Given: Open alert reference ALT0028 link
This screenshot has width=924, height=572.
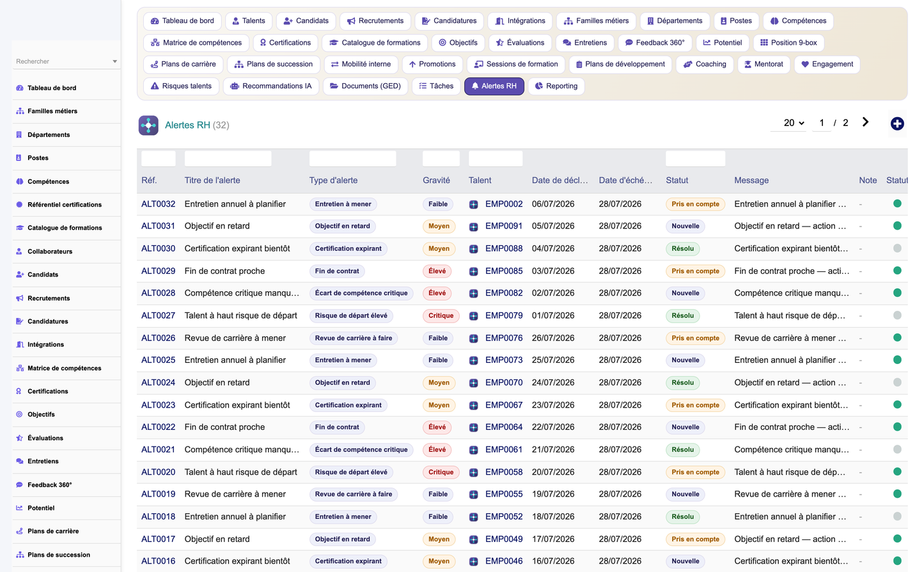Looking at the screenshot, I should tap(158, 293).
